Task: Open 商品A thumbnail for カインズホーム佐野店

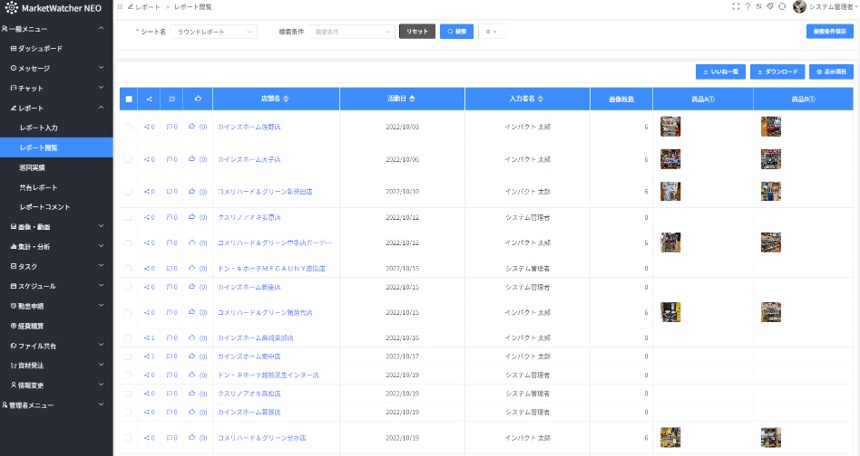Action: [x=670, y=127]
